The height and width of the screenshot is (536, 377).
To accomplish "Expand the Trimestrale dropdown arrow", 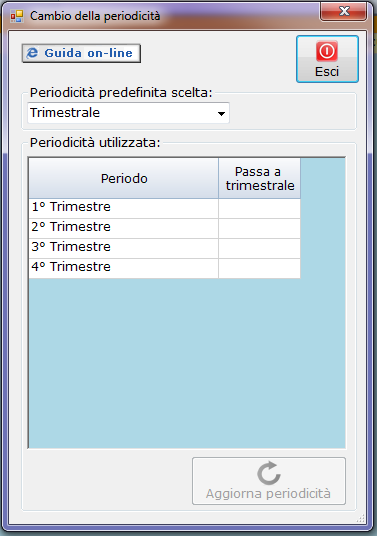I will [221, 113].
